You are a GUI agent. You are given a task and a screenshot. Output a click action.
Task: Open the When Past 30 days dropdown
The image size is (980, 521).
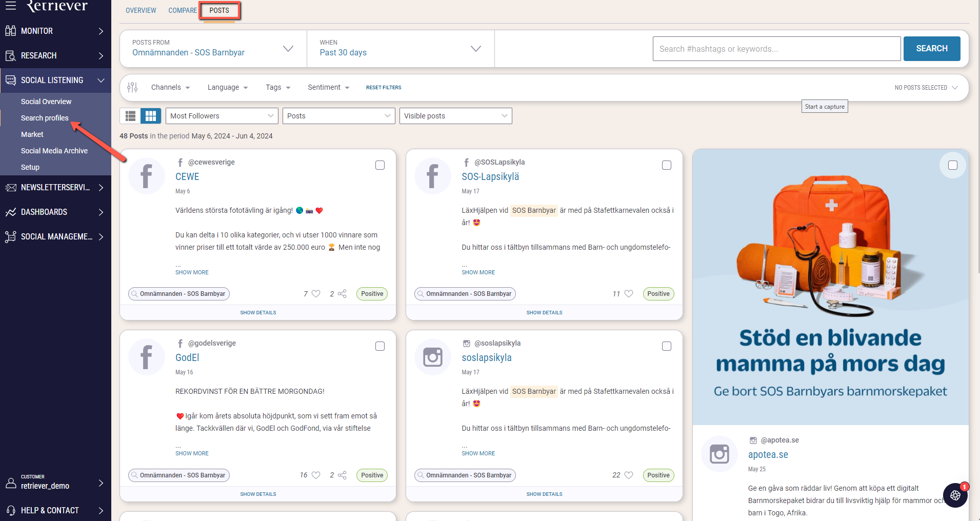point(401,49)
